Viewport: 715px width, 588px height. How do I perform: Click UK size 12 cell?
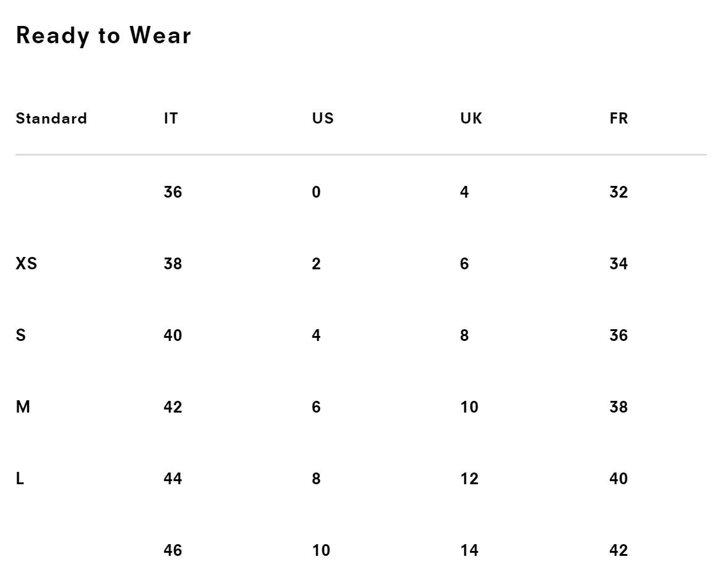469,479
